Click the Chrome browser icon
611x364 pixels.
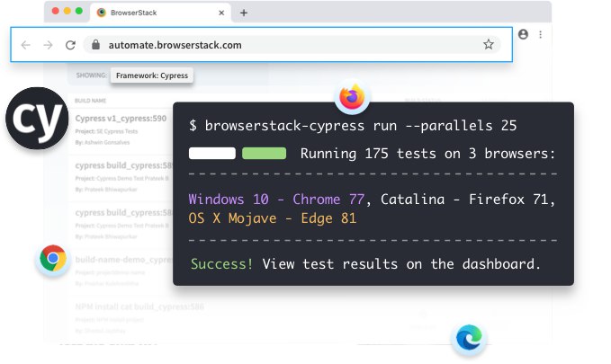(53, 258)
